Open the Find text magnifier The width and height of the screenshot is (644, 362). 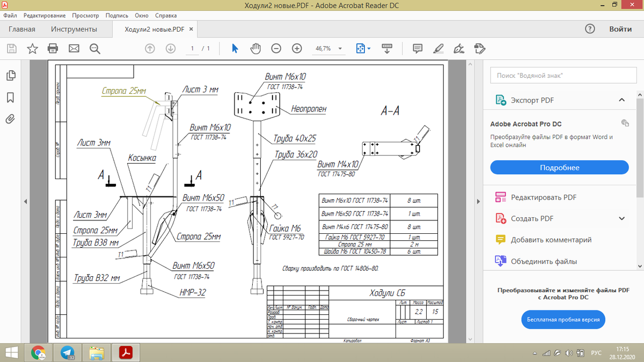(x=95, y=49)
